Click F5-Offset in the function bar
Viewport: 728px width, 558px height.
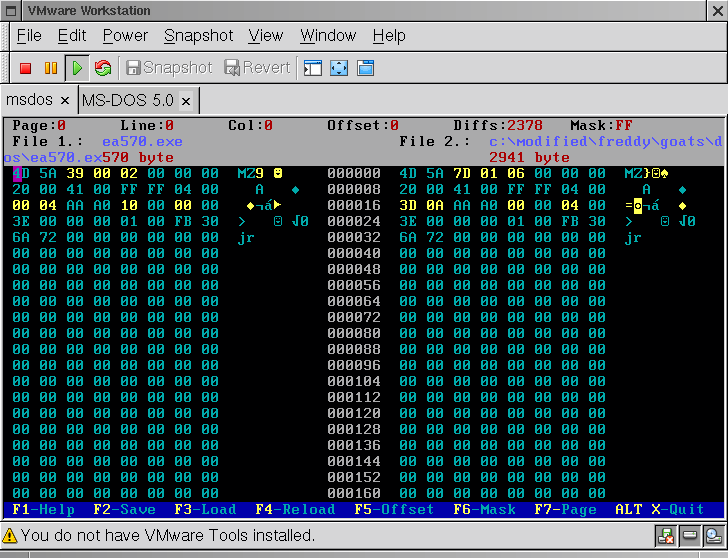pos(394,509)
